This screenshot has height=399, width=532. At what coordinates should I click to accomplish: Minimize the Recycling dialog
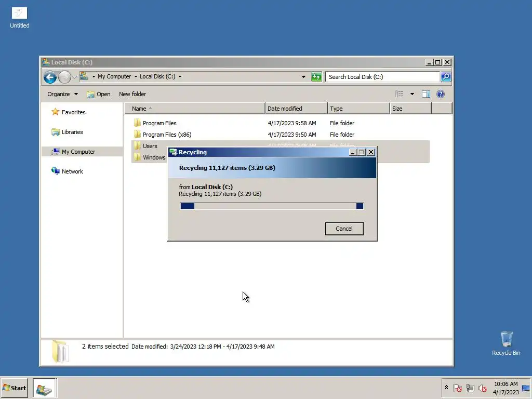(353, 152)
